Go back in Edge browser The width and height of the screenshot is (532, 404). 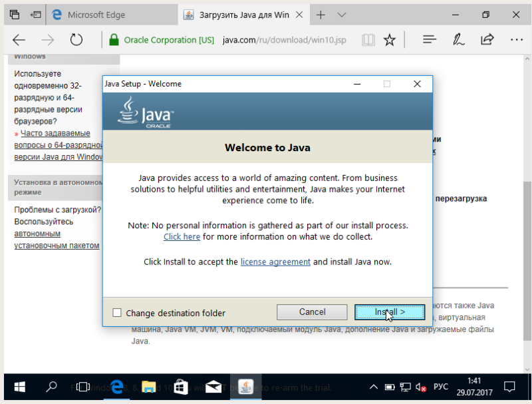[x=19, y=40]
